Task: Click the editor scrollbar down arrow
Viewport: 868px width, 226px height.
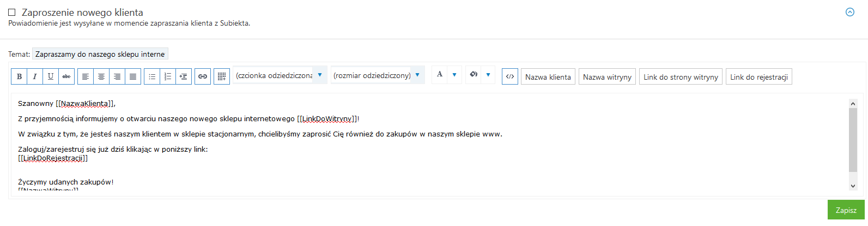Action: (x=853, y=186)
